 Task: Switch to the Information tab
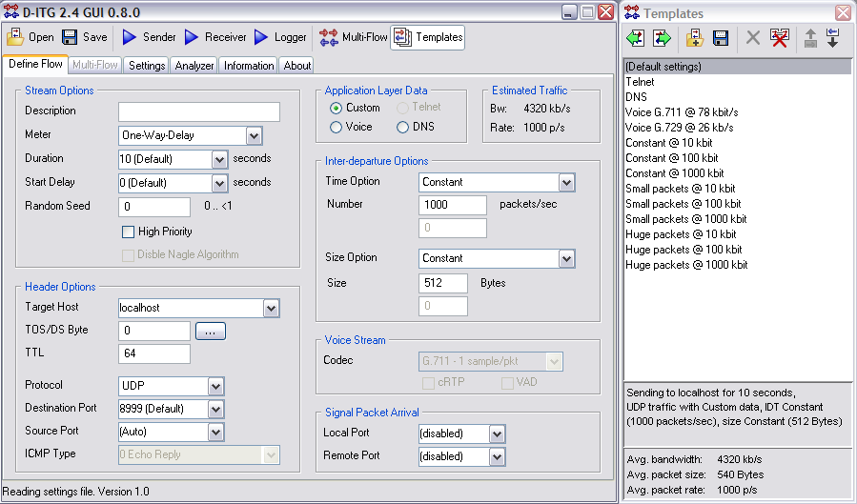point(249,66)
